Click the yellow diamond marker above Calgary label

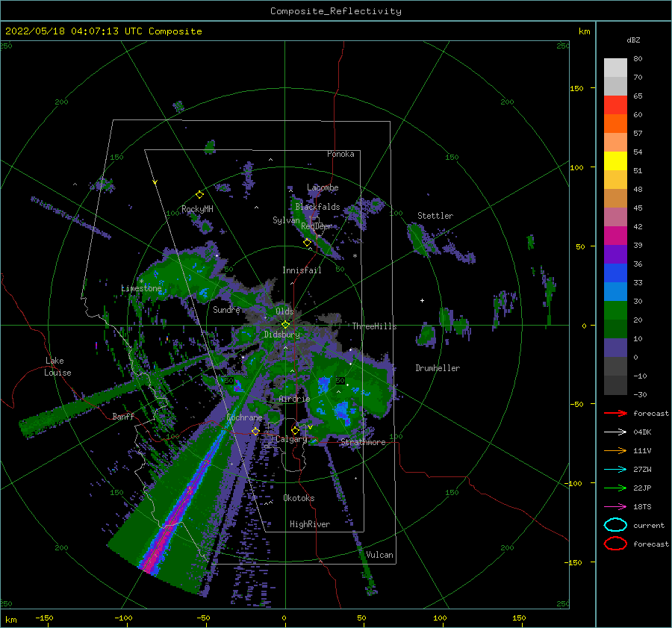295,430
